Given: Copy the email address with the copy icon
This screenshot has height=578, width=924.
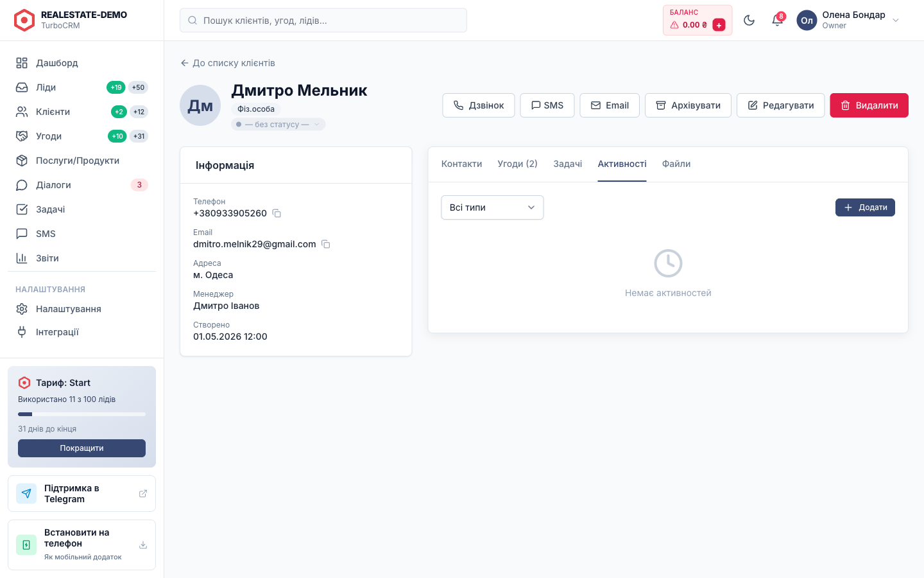Looking at the screenshot, I should point(326,244).
